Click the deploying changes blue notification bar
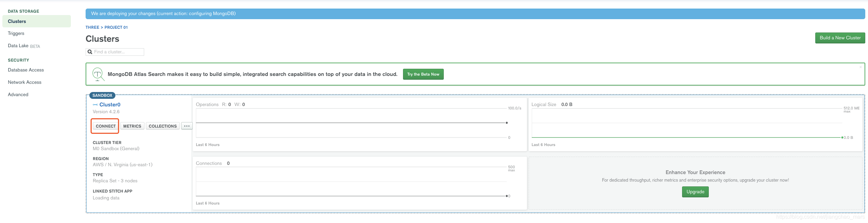 [475, 14]
